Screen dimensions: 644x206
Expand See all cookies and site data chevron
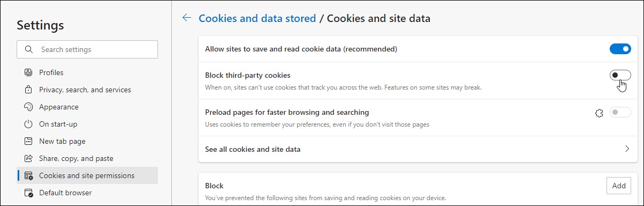627,149
